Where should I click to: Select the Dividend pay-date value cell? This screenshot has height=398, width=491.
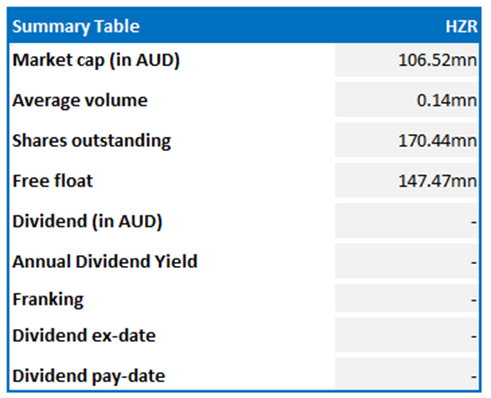click(407, 374)
